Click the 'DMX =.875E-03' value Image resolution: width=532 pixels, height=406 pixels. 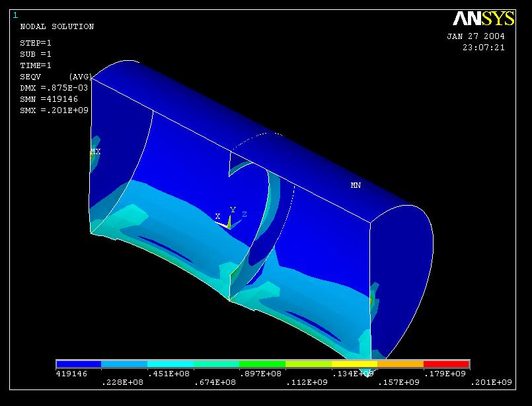[x=54, y=88]
